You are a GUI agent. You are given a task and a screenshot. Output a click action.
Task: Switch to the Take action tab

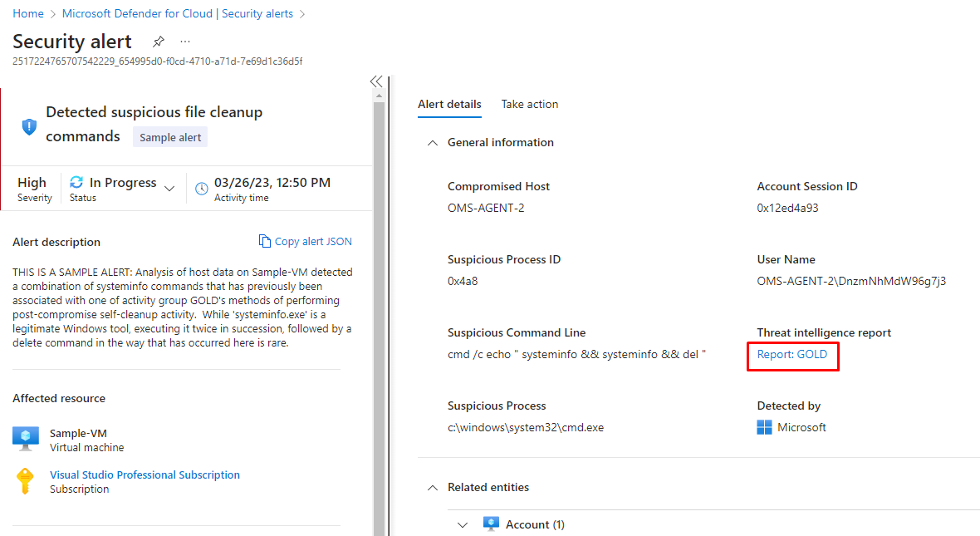pyautogui.click(x=529, y=104)
